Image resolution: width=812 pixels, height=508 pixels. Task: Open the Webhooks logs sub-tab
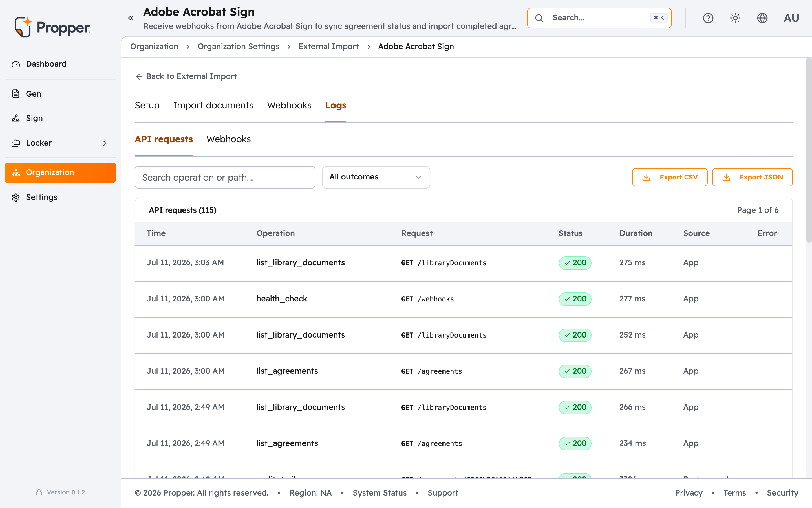click(x=228, y=139)
